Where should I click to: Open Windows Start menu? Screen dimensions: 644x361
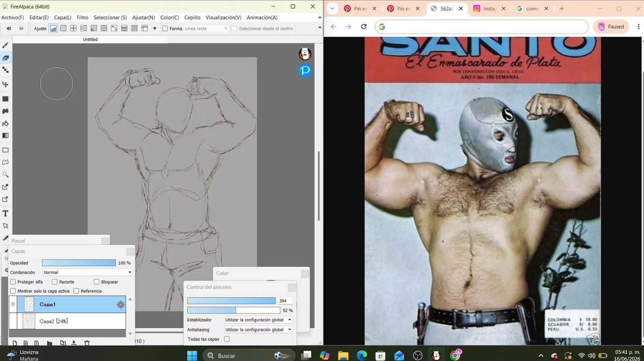(x=192, y=355)
